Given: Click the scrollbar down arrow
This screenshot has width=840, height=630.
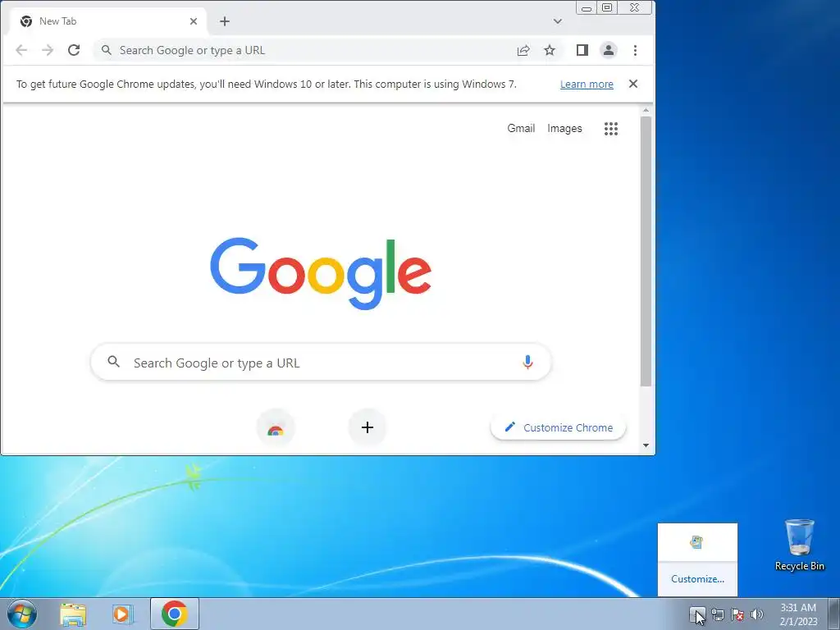Looking at the screenshot, I should 646,445.
